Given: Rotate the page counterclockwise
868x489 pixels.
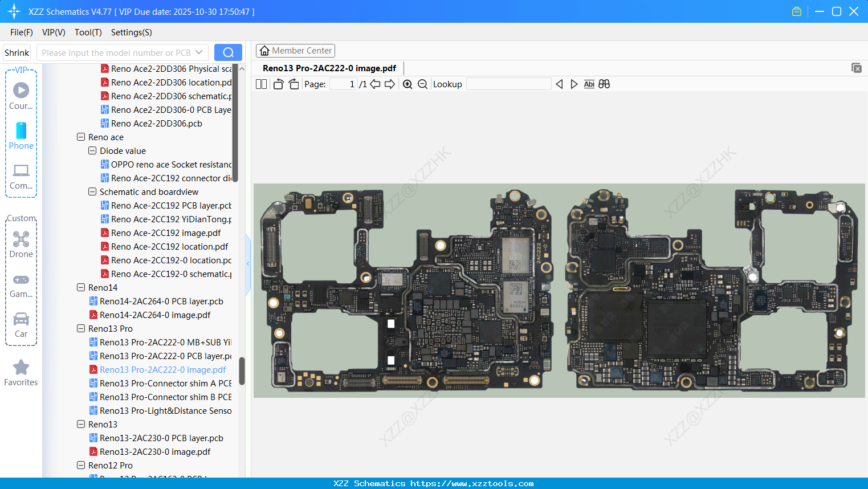Looking at the screenshot, I should click(278, 84).
